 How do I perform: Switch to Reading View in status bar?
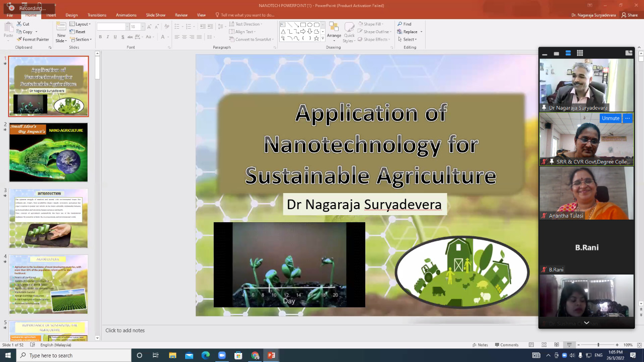click(556, 345)
